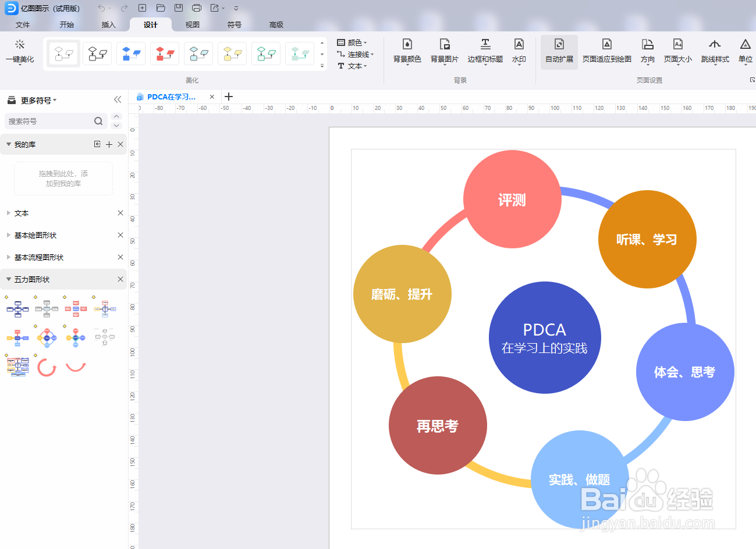
Task: Switch to the 视图 ribbon tab
Action: pyautogui.click(x=192, y=25)
